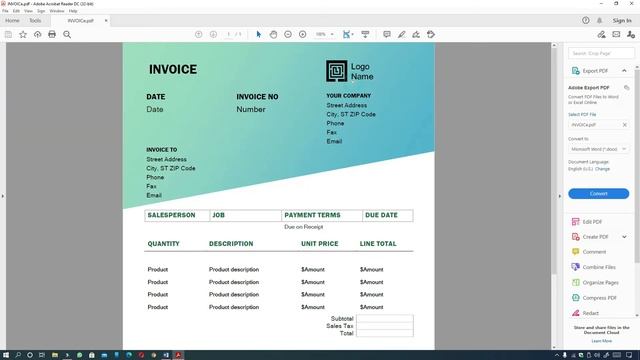Click the document vertical scrollbar
640x360 pixels.
point(554,161)
